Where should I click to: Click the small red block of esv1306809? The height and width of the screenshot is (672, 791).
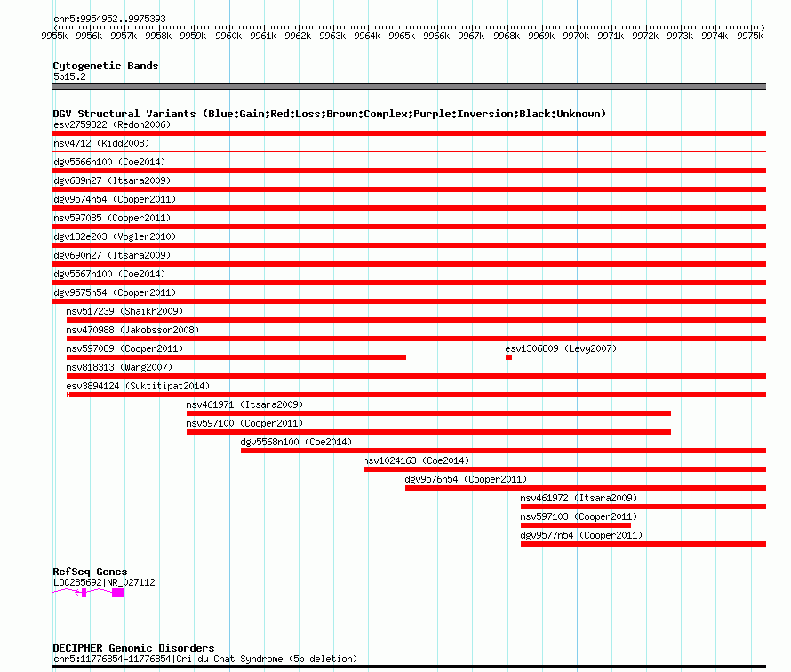[509, 357]
